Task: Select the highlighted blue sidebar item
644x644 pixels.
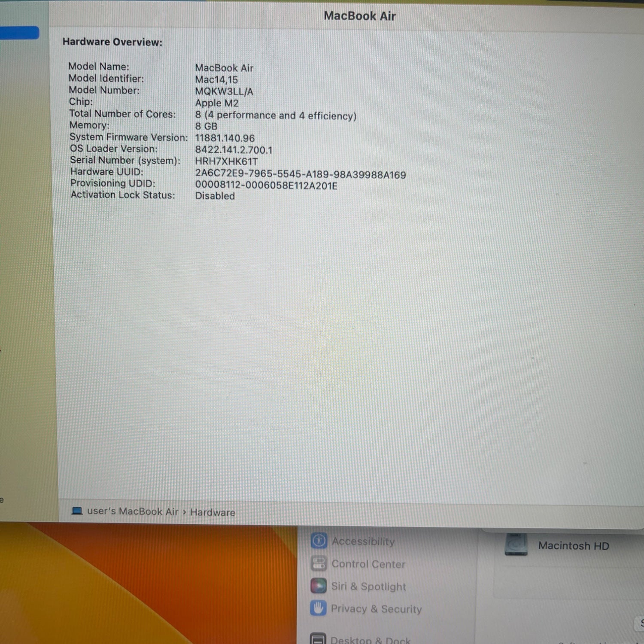Action: coord(19,33)
